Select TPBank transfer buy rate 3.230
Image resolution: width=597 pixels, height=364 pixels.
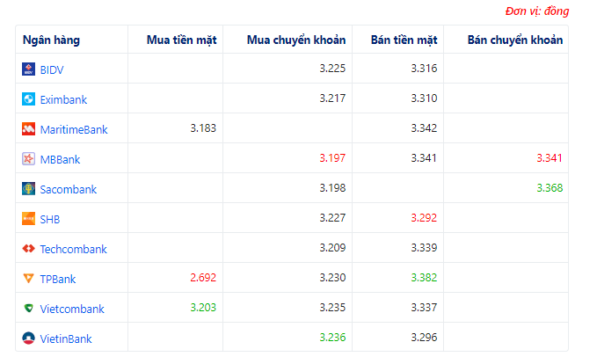click(x=332, y=278)
